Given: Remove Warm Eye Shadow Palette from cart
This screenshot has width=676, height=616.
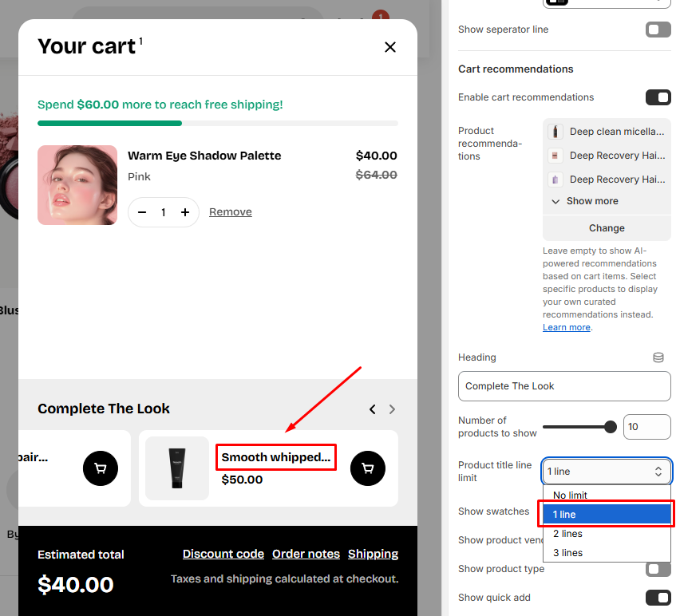Looking at the screenshot, I should [x=230, y=212].
